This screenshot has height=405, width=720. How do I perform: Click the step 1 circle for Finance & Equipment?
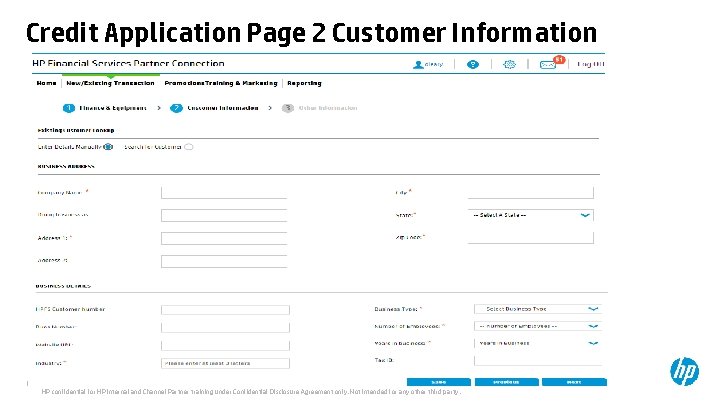pyautogui.click(x=68, y=108)
